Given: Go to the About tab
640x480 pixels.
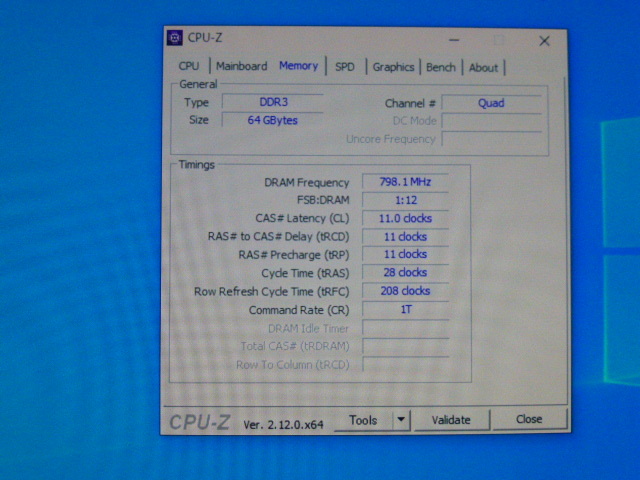Looking at the screenshot, I should [483, 68].
